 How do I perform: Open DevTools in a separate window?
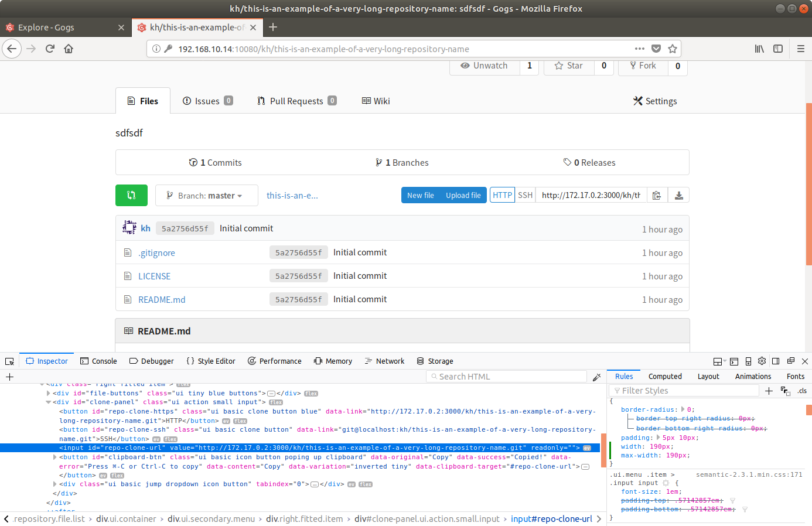[790, 361]
